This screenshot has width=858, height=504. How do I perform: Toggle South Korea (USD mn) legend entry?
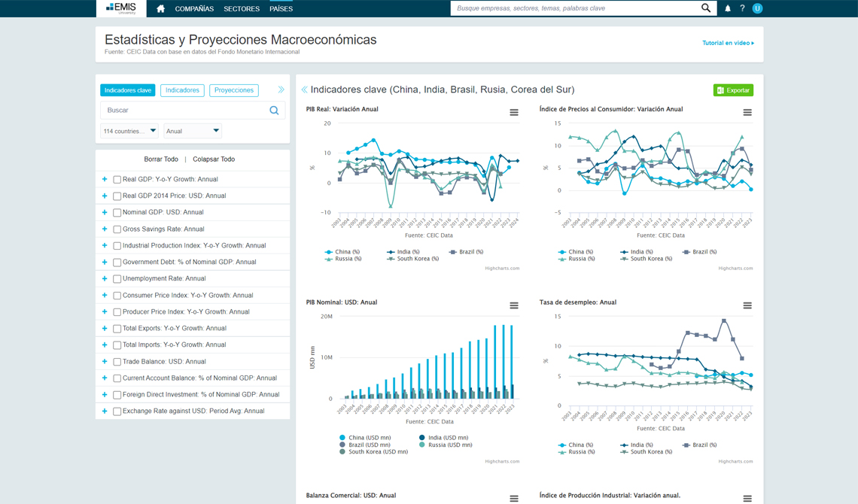tap(374, 452)
